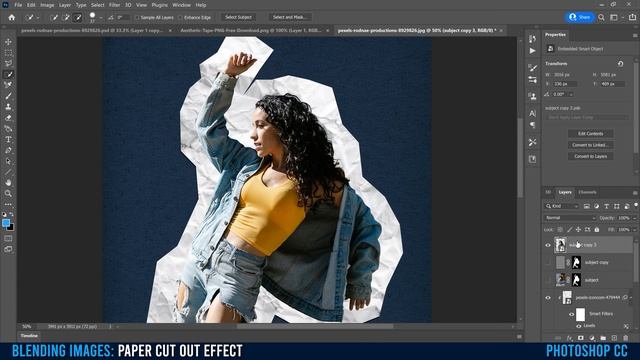Click the Home icon in options bar
The height and width of the screenshot is (360, 640).
tap(11, 18)
